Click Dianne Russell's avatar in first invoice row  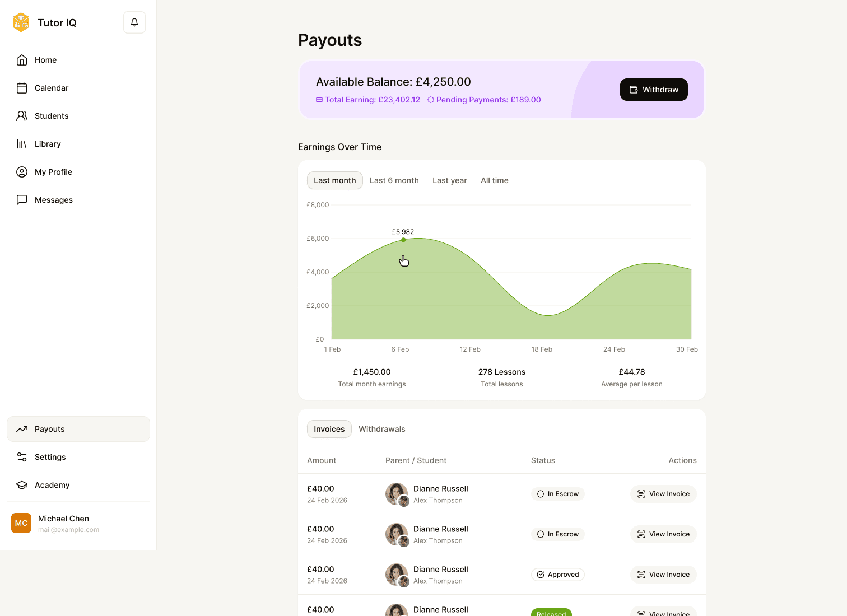pyautogui.click(x=397, y=493)
